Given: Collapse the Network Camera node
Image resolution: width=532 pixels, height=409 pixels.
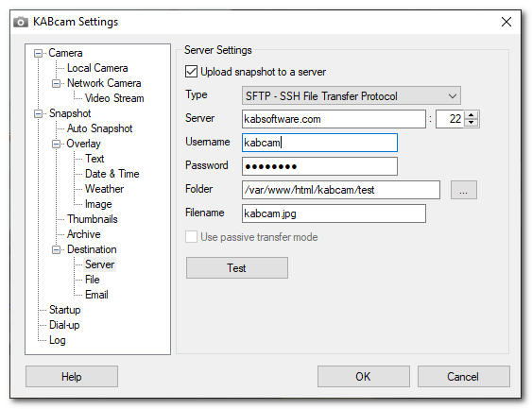Looking at the screenshot, I should 56,83.
